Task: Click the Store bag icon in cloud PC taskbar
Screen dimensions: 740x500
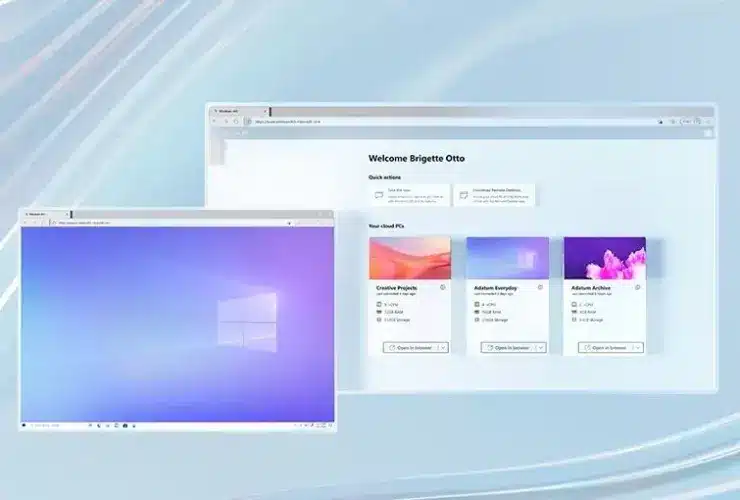Action: pos(125,425)
